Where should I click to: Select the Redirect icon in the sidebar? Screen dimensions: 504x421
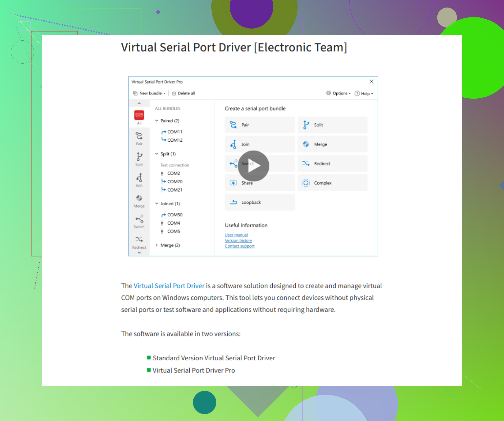pyautogui.click(x=139, y=240)
